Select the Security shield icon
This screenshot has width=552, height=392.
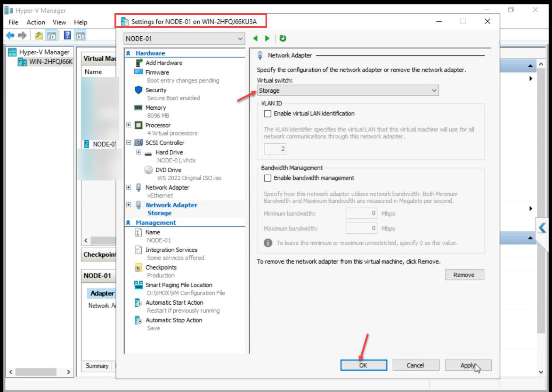139,90
